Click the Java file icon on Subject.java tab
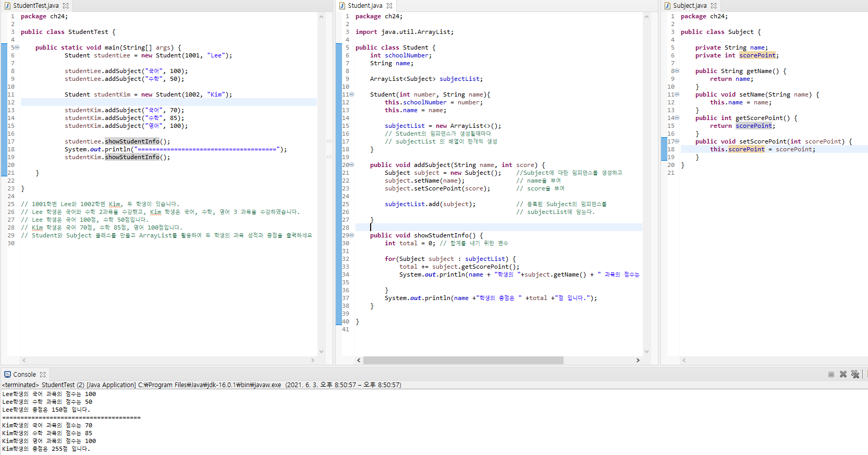The width and height of the screenshot is (868, 455). pyautogui.click(x=667, y=6)
